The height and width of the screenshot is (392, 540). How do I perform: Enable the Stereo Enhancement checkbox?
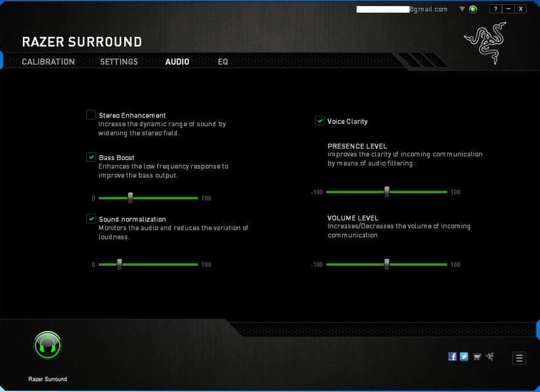click(91, 114)
